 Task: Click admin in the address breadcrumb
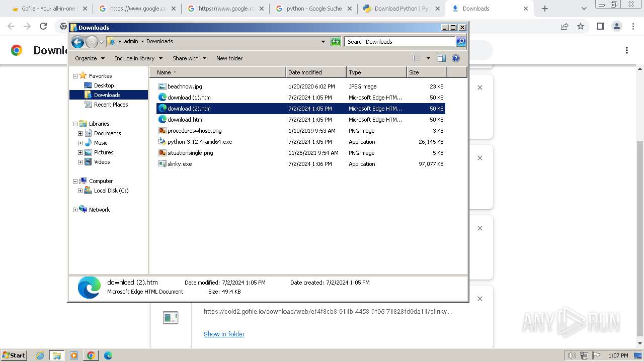tap(131, 41)
